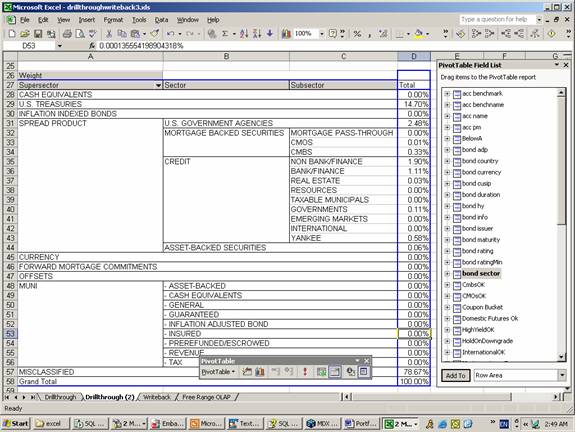Open the Format menu
The image size is (575, 432).
click(113, 20)
